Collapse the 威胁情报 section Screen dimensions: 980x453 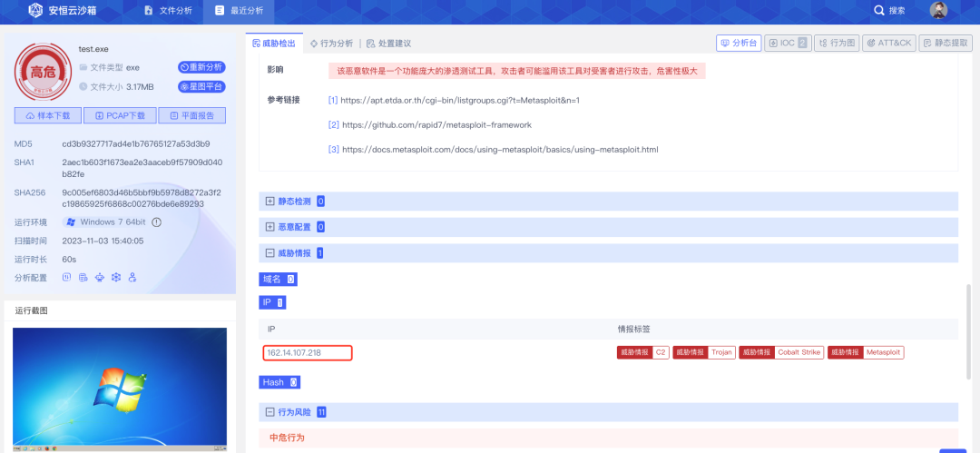(270, 253)
